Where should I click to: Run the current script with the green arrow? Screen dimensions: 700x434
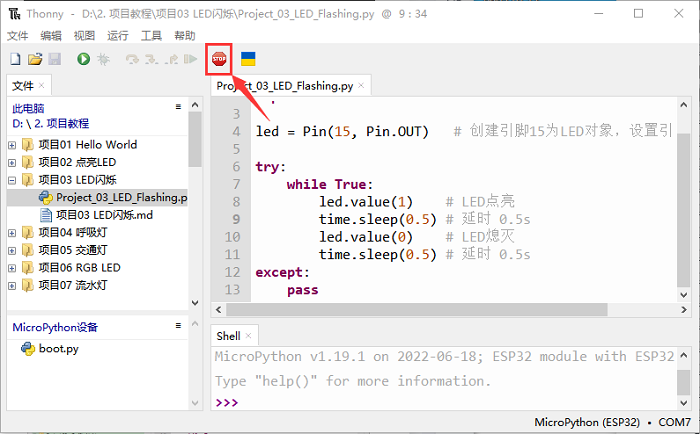click(83, 60)
